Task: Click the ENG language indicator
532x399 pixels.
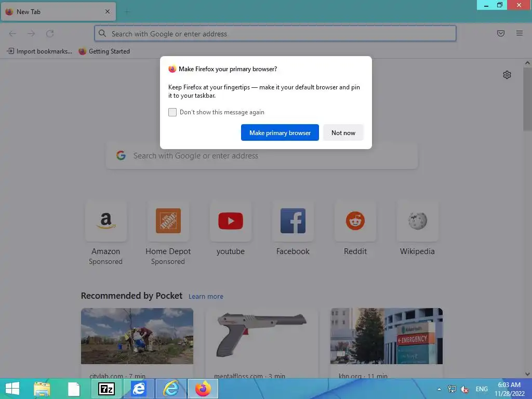Action: (482, 389)
